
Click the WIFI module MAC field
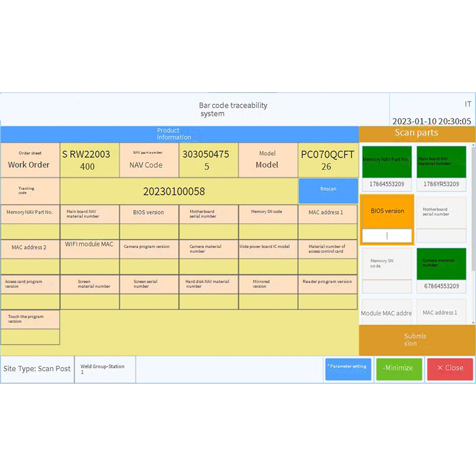pyautogui.click(x=89, y=245)
